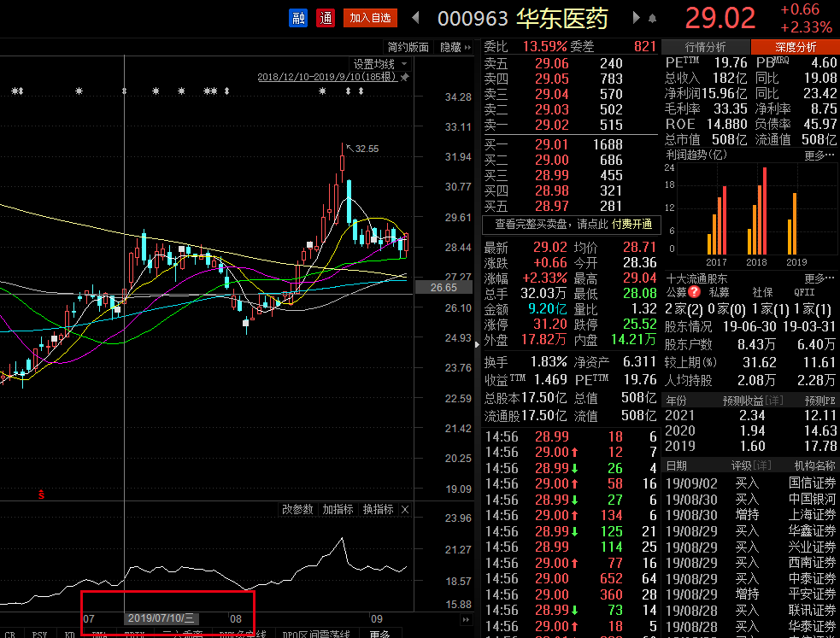
Task: Open price alert bell icon
Action: point(653,19)
